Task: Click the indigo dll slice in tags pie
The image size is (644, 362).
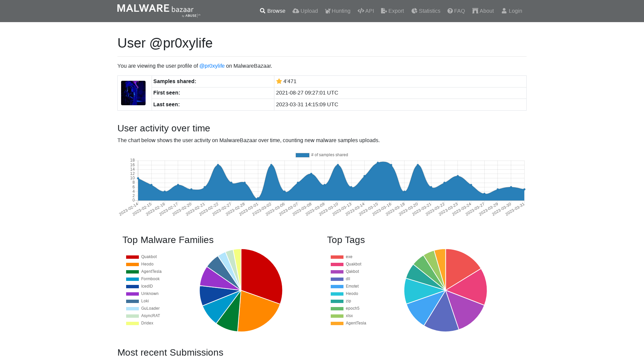Action: pos(443,315)
